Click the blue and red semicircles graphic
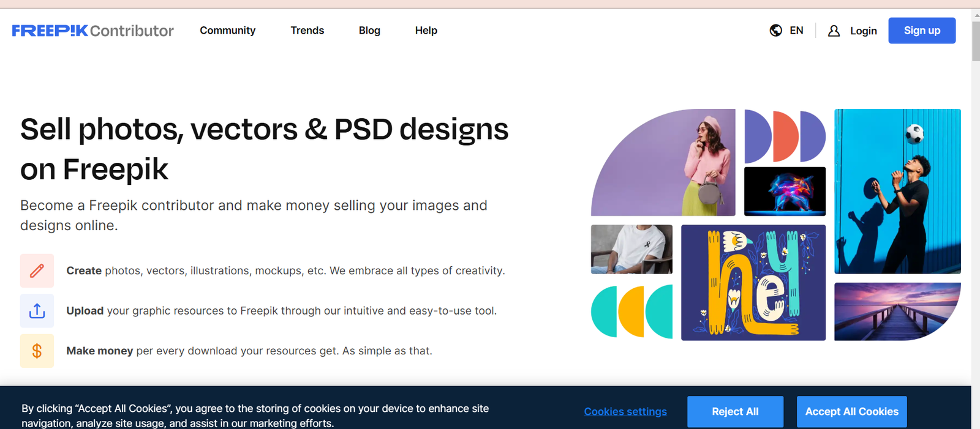This screenshot has height=429, width=980. 785,136
